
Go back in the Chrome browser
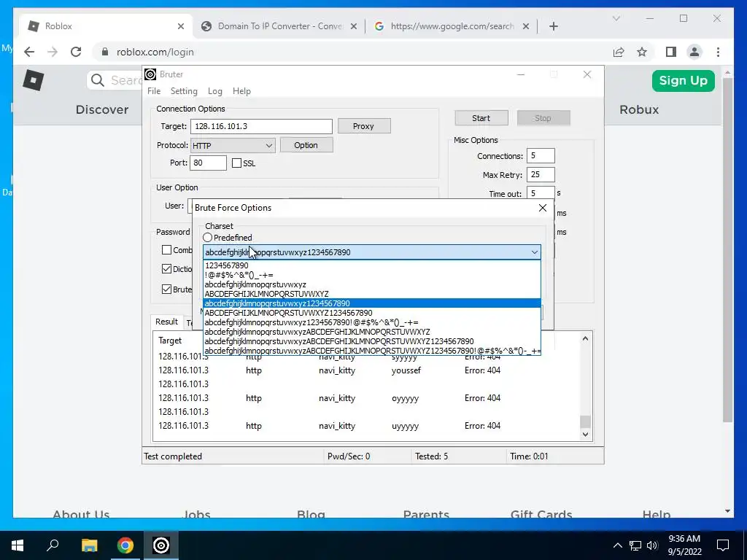29,52
